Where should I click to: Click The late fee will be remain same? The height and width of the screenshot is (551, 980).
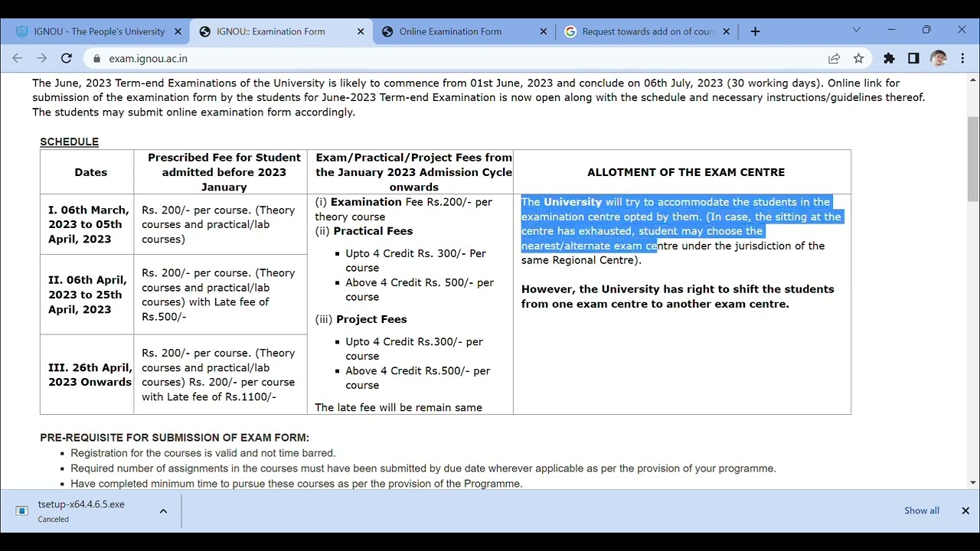pos(398,407)
